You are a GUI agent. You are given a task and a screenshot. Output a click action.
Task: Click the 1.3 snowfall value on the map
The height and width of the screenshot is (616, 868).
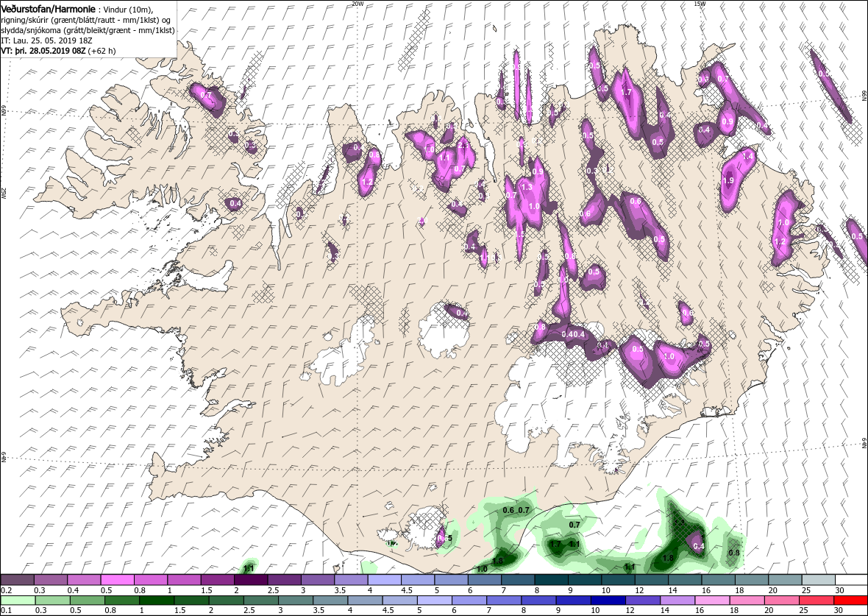527,188
